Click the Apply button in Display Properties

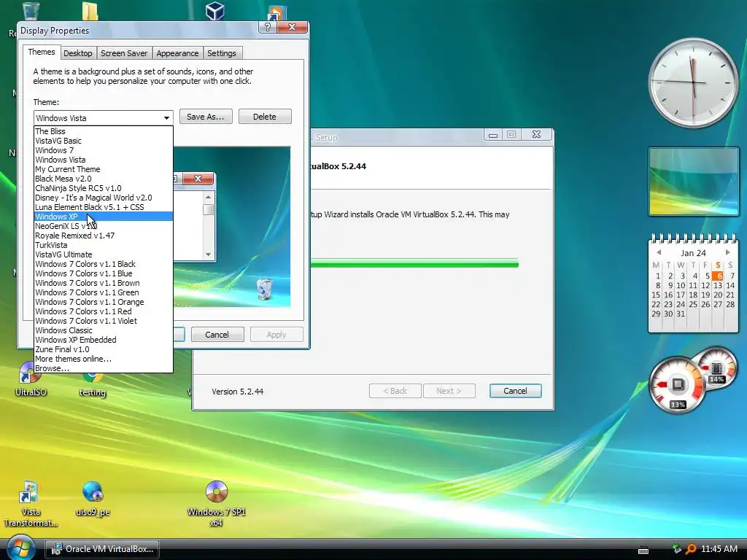(x=276, y=335)
